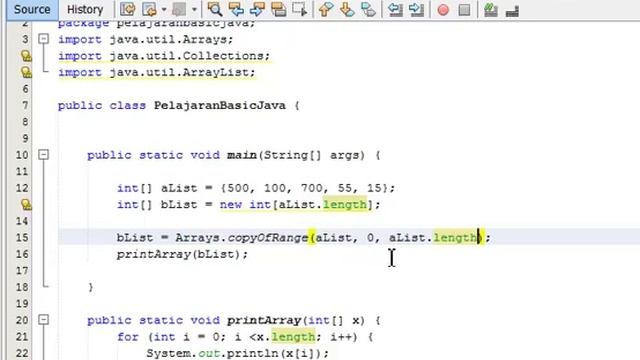
Task: Click the line number 15 in the gutter
Action: 22,238
